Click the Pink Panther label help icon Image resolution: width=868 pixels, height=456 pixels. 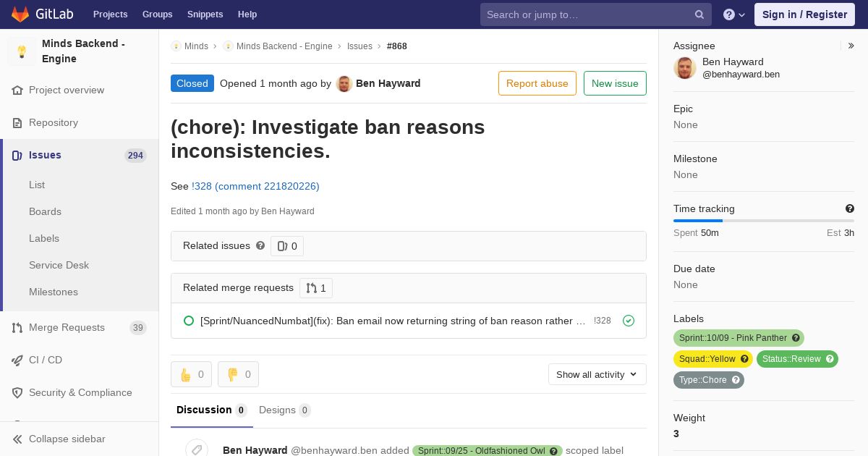[796, 338]
